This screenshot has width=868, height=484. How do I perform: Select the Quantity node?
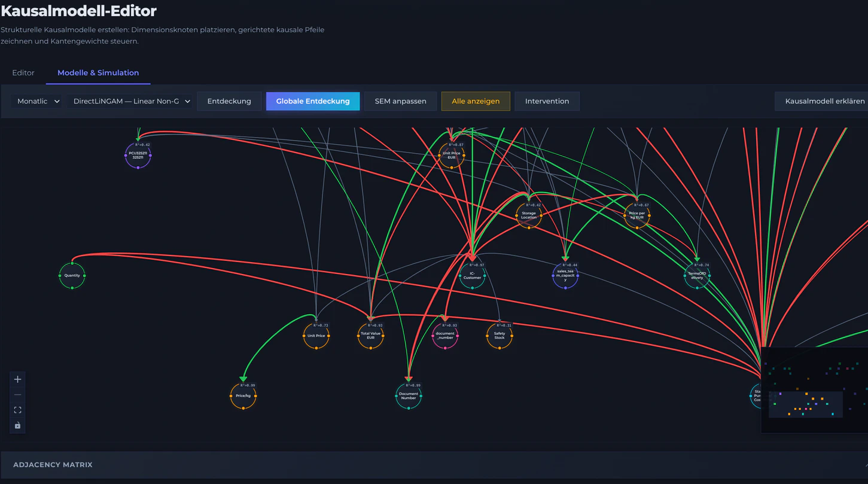click(x=72, y=276)
